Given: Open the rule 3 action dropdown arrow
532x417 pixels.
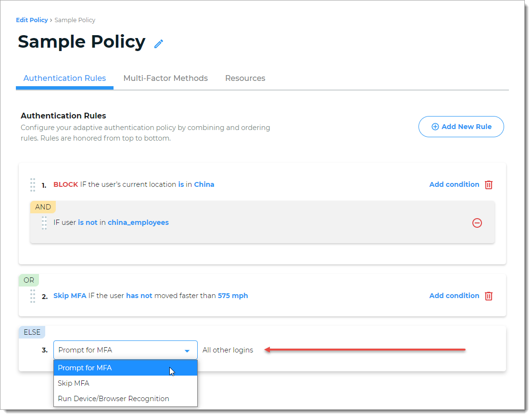Looking at the screenshot, I should [x=187, y=350].
